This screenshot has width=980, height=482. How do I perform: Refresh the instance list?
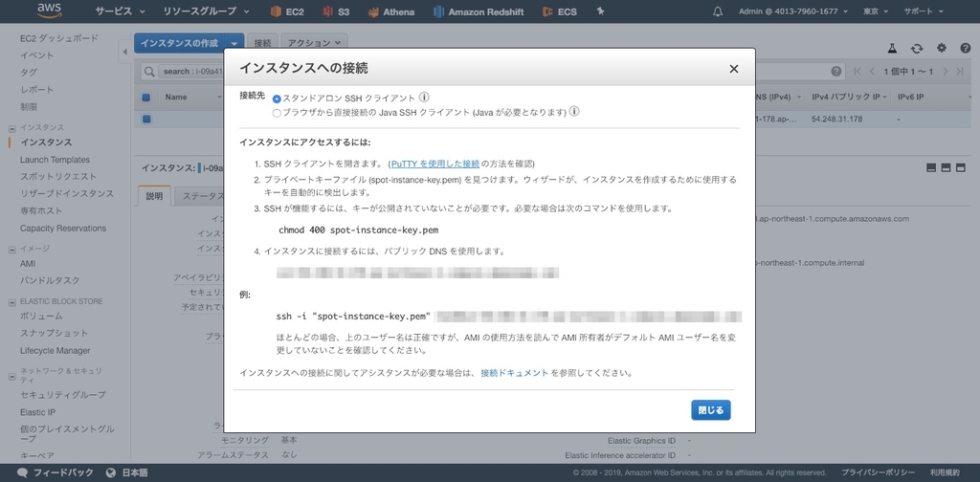point(917,48)
